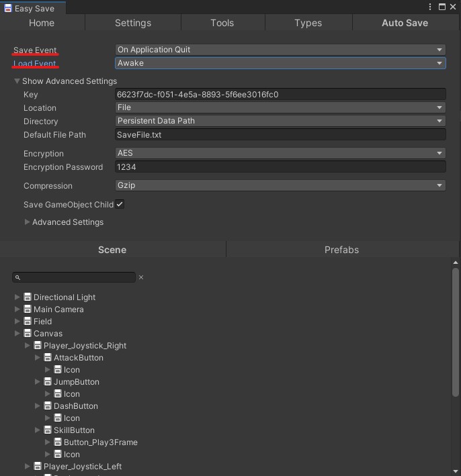Click the save icon beside JumpButton

point(48,381)
